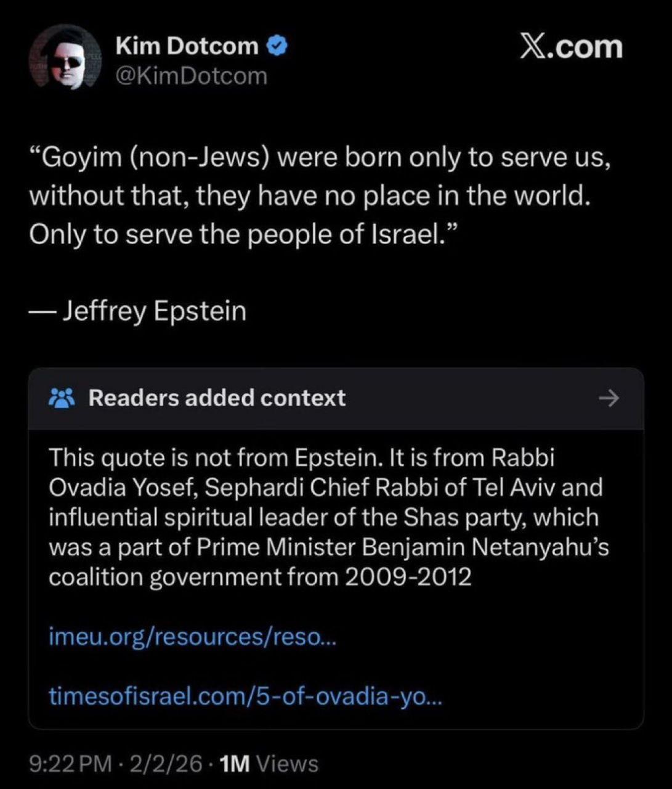Click the 9:22 PM timestamp
The image size is (672, 789).
tap(70, 764)
